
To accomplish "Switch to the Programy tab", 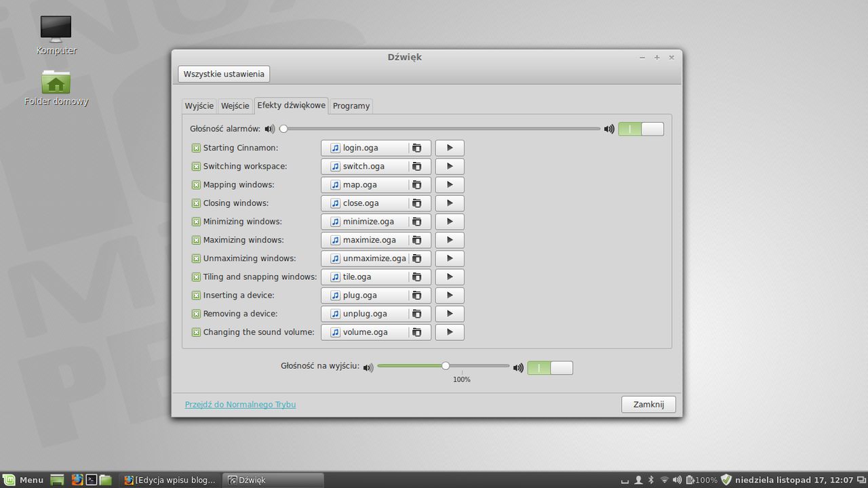I will coord(351,106).
